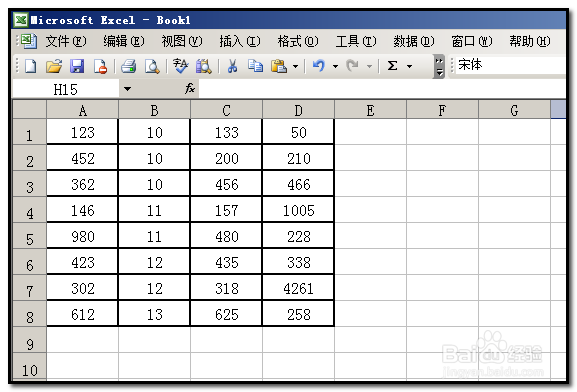
Task: Click the font name box showing 宋体
Action: pyautogui.click(x=511, y=65)
